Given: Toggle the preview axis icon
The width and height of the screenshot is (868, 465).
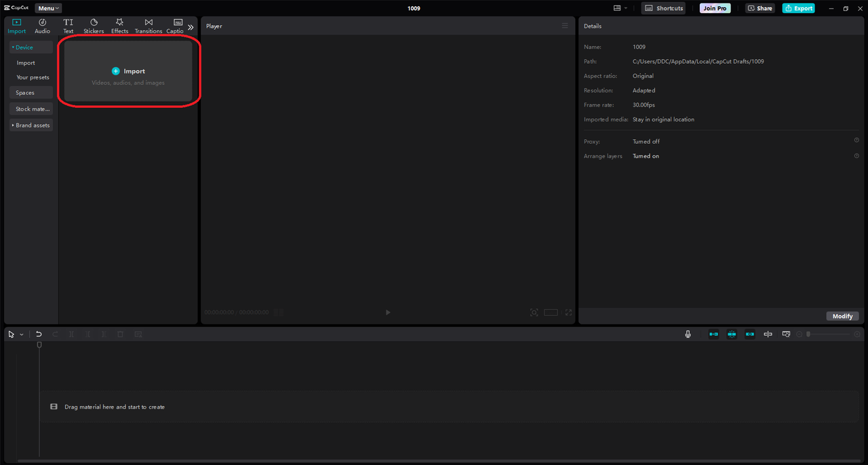Looking at the screenshot, I should point(768,334).
